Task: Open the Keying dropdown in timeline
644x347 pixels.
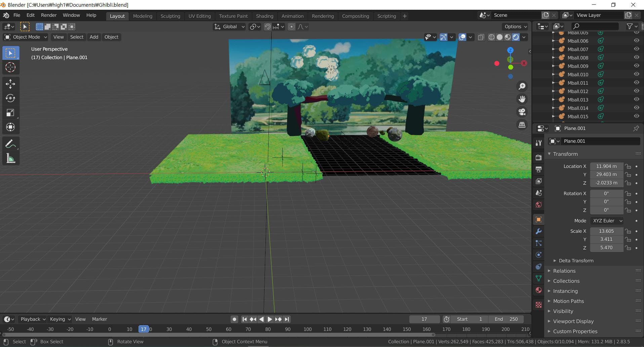Action: click(x=60, y=319)
